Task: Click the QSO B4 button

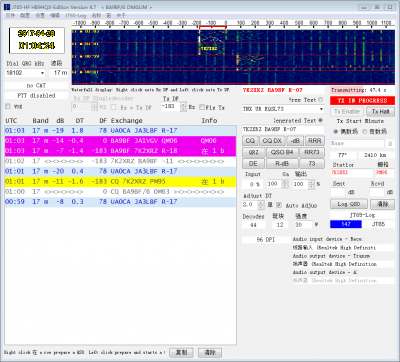Action: pyautogui.click(x=282, y=152)
